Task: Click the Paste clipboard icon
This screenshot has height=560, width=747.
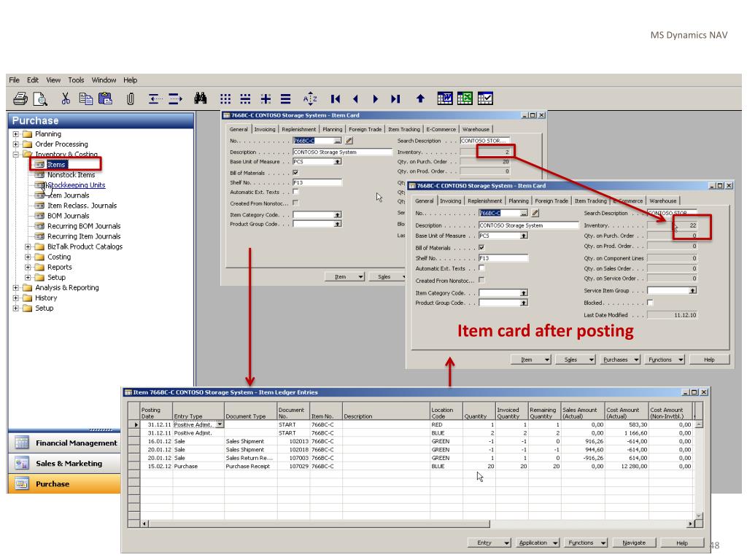Action: [105, 98]
